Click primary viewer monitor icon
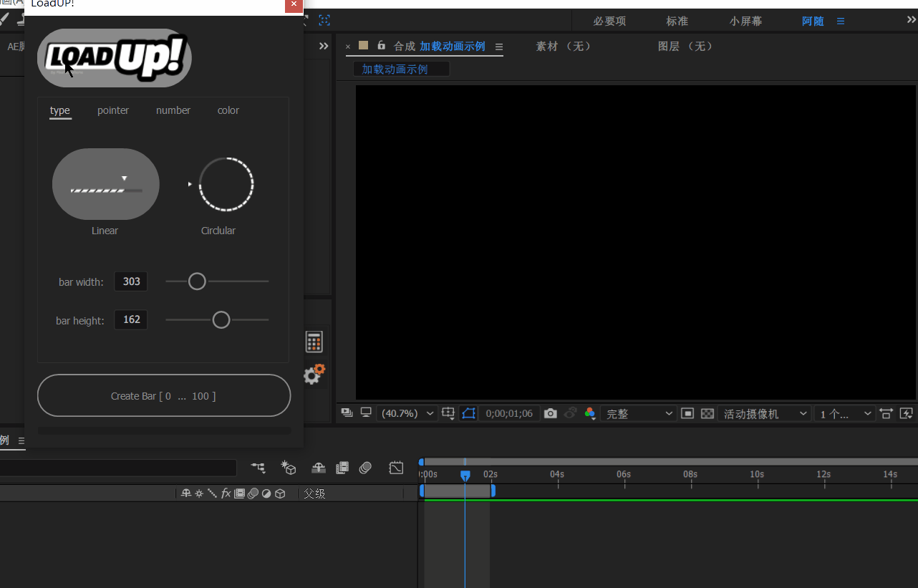 coord(366,413)
